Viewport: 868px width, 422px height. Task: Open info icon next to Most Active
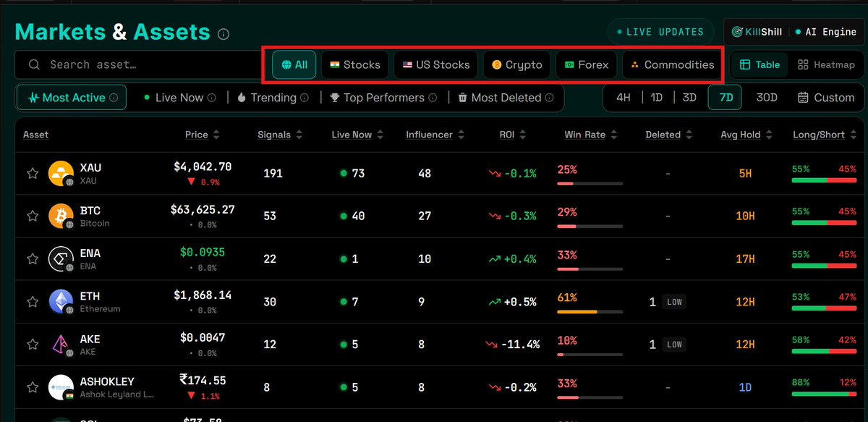click(114, 98)
